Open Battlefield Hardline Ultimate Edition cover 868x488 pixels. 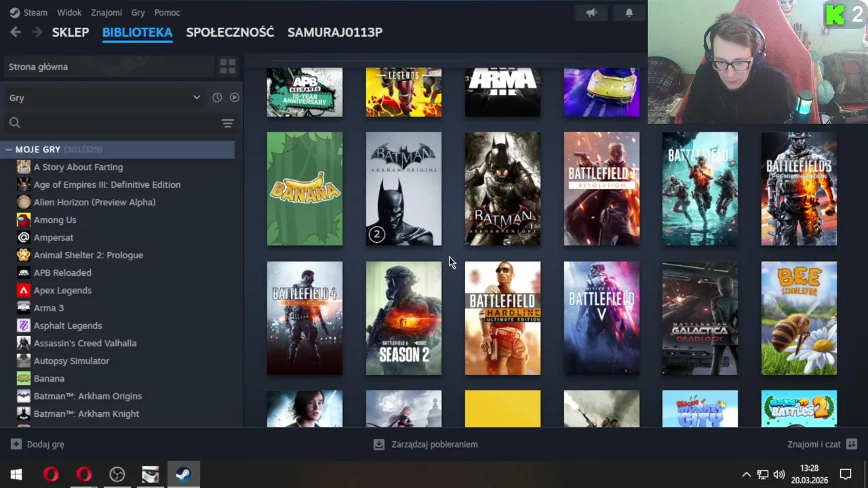point(502,318)
